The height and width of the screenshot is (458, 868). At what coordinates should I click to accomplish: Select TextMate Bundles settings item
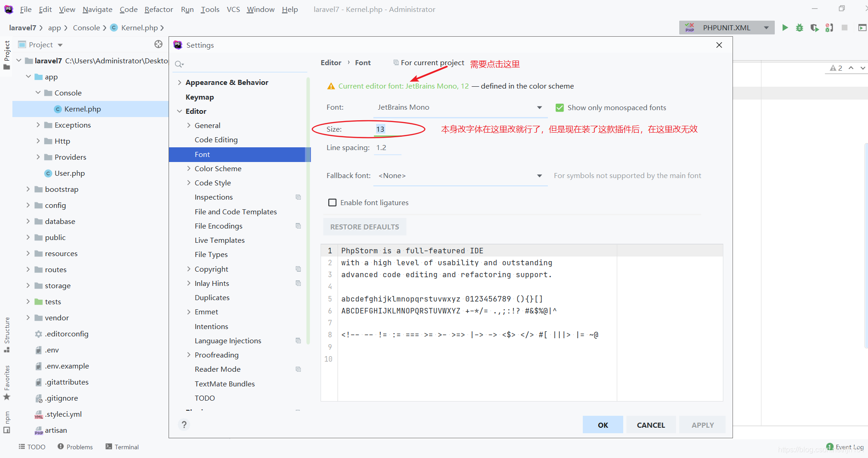click(225, 384)
